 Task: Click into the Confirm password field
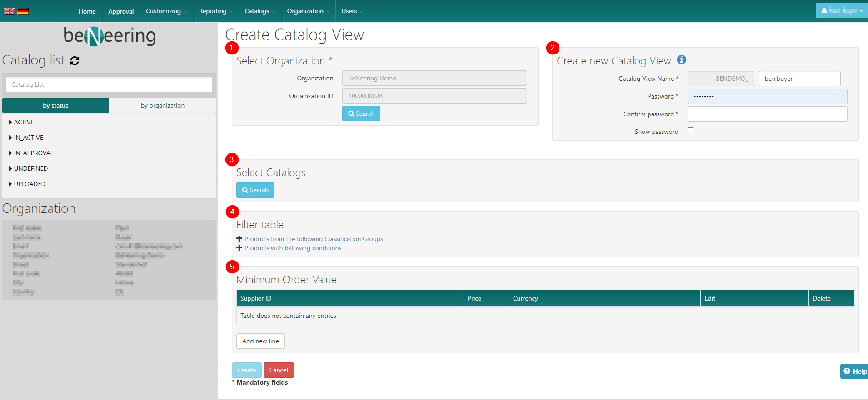(x=767, y=114)
